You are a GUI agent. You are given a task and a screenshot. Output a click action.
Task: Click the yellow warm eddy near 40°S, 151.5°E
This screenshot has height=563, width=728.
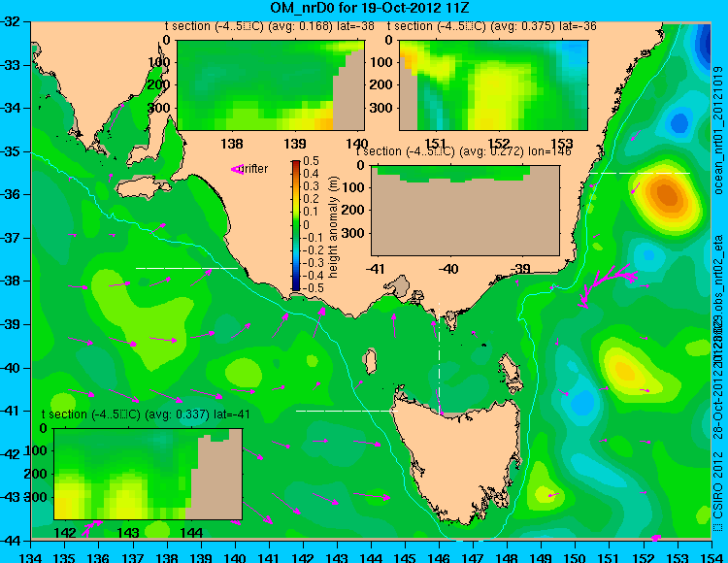624,370
